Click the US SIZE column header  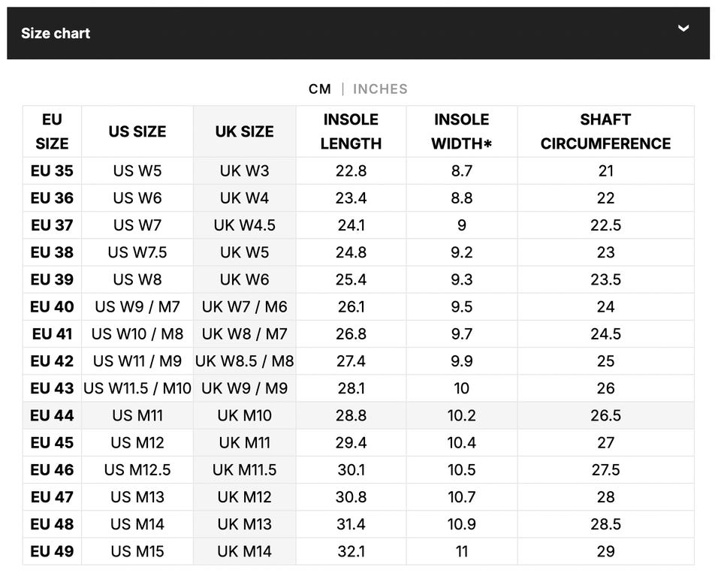click(137, 131)
